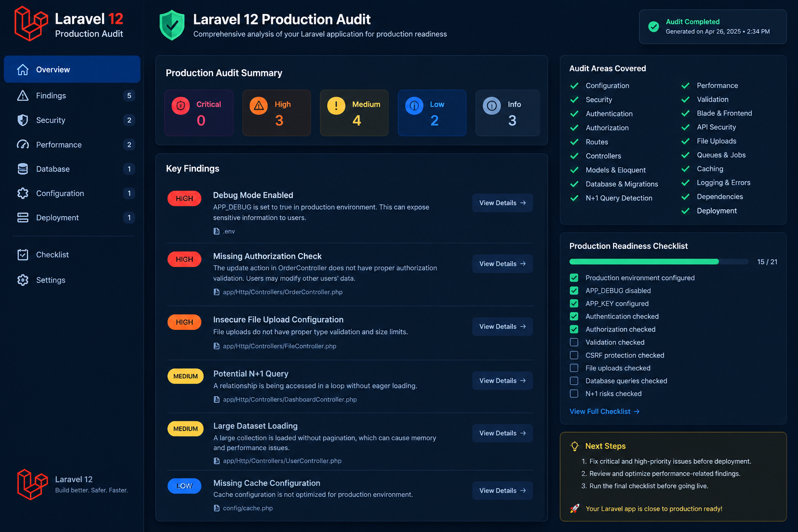Click the gray Info severity icon
Image resolution: width=798 pixels, height=532 pixels.
tap(492, 106)
